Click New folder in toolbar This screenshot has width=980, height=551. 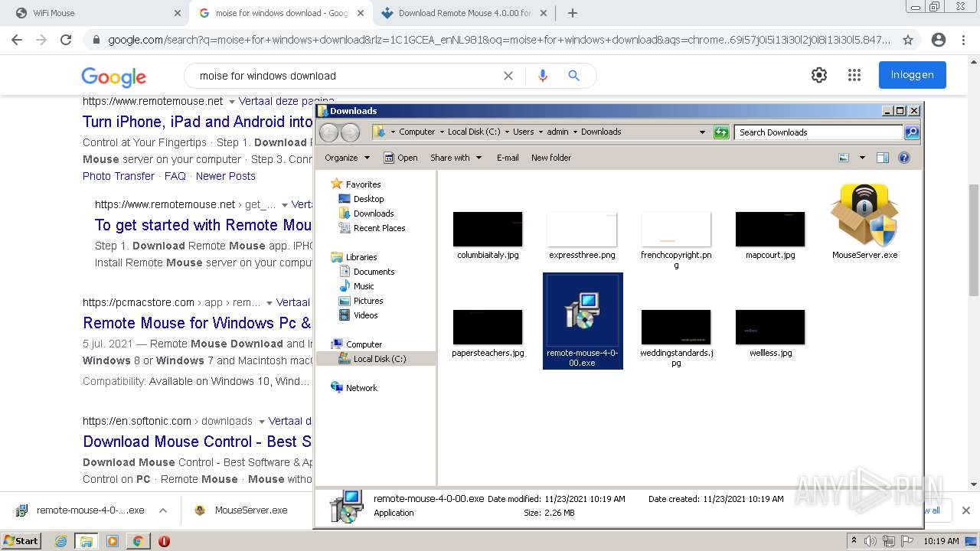point(551,158)
